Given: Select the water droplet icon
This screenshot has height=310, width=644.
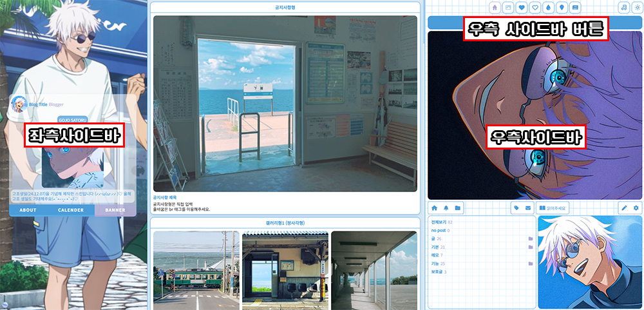Looking at the screenshot, I should tap(548, 7).
